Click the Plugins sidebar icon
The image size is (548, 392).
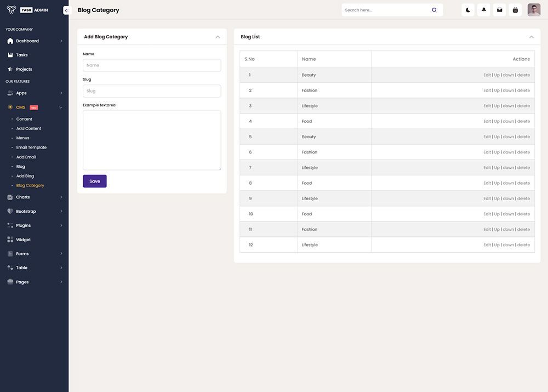(10, 225)
